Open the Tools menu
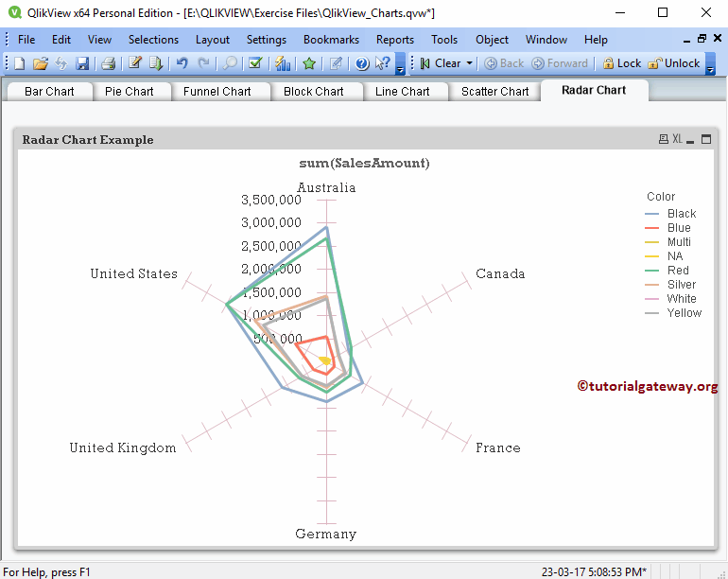Screen dimensions: 728x579 444,40
